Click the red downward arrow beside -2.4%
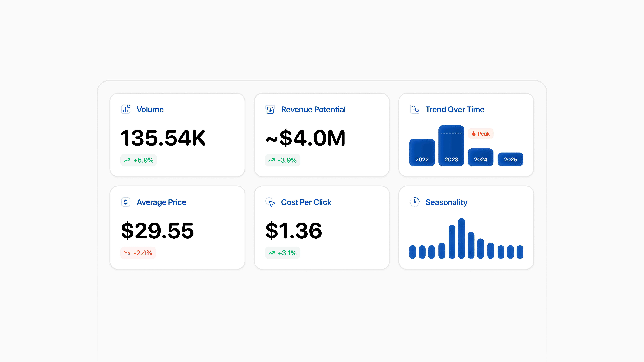This screenshot has height=362, width=644. tap(127, 253)
